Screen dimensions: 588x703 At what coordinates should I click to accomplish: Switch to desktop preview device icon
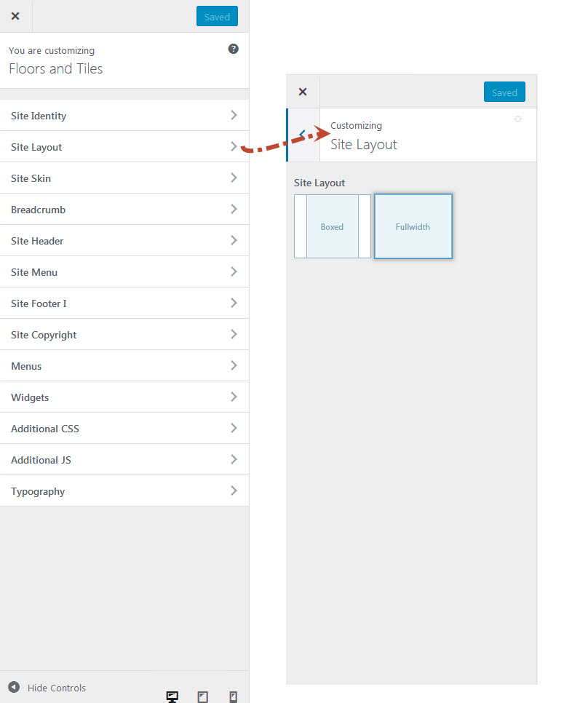[x=172, y=696]
